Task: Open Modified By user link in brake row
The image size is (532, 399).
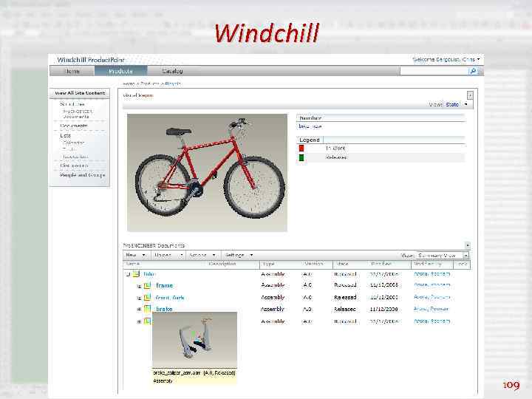Action: pos(432,309)
